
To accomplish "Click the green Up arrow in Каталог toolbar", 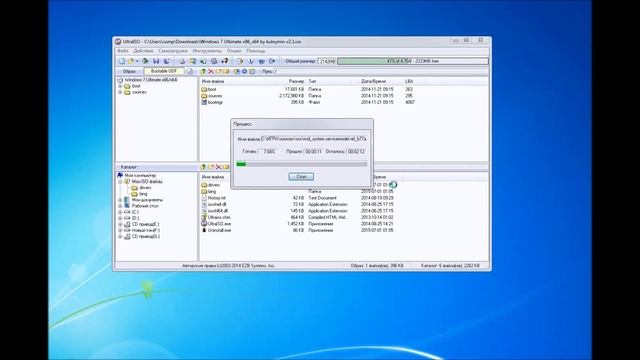I will [203, 167].
